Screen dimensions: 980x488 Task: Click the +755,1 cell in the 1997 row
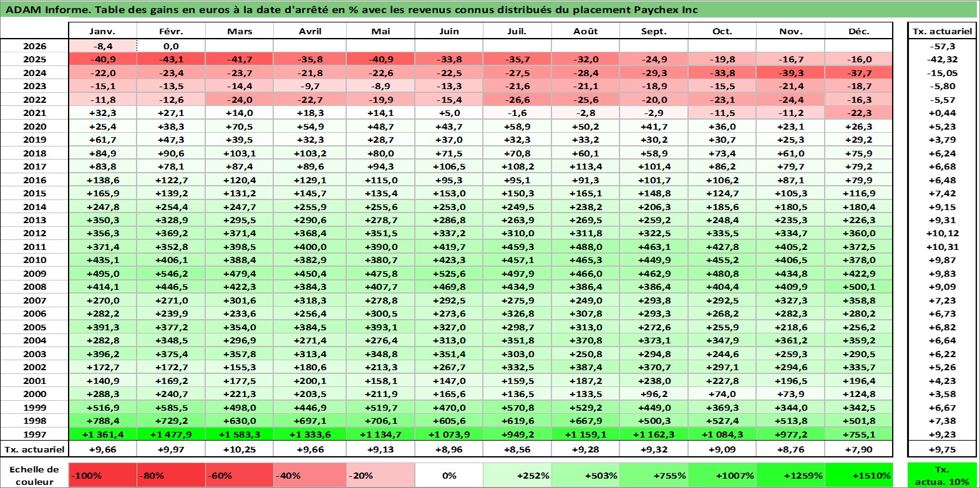(858, 434)
